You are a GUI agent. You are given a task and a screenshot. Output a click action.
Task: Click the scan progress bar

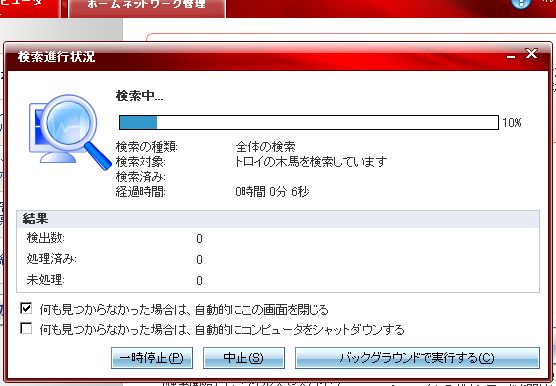click(308, 123)
